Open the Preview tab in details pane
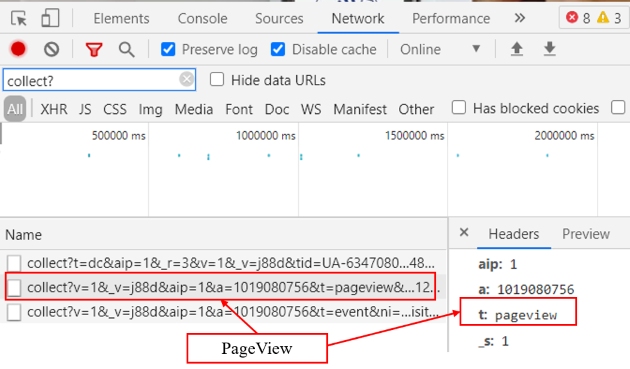The height and width of the screenshot is (369, 630). click(x=586, y=234)
